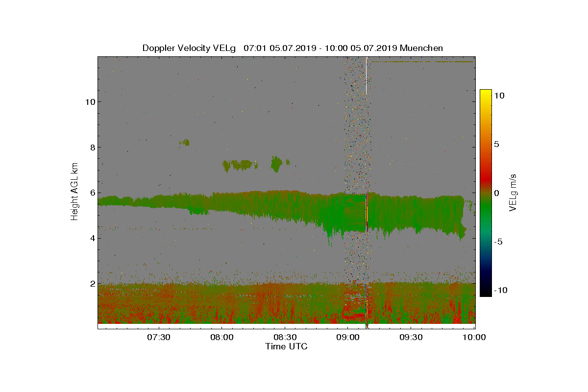Click the '07:30' time tick label

point(159,337)
